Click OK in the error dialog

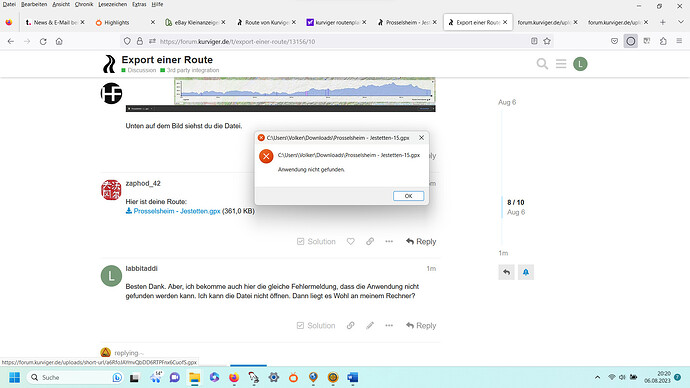coord(408,196)
